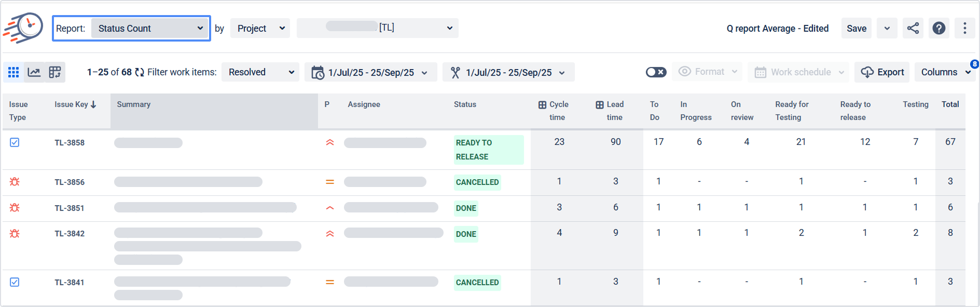Image resolution: width=980 pixels, height=307 pixels.
Task: Click the bug icon for TL-3851
Action: pyautogui.click(x=15, y=208)
